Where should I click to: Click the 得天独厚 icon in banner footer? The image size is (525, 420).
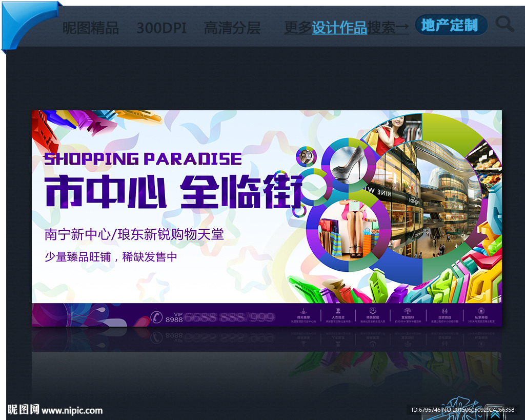pos(303,311)
